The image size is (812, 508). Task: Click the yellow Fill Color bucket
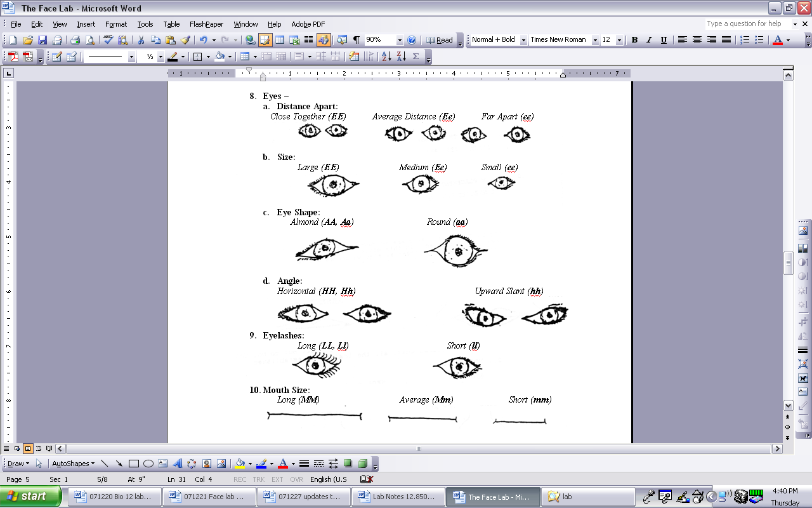click(239, 464)
